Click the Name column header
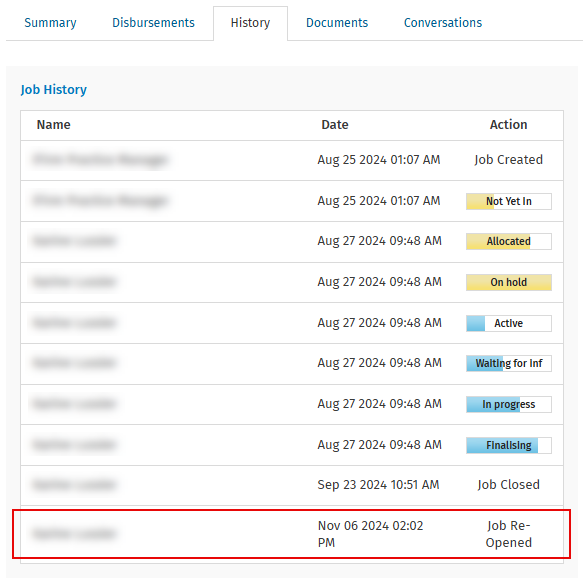The height and width of the screenshot is (584, 583). click(54, 125)
